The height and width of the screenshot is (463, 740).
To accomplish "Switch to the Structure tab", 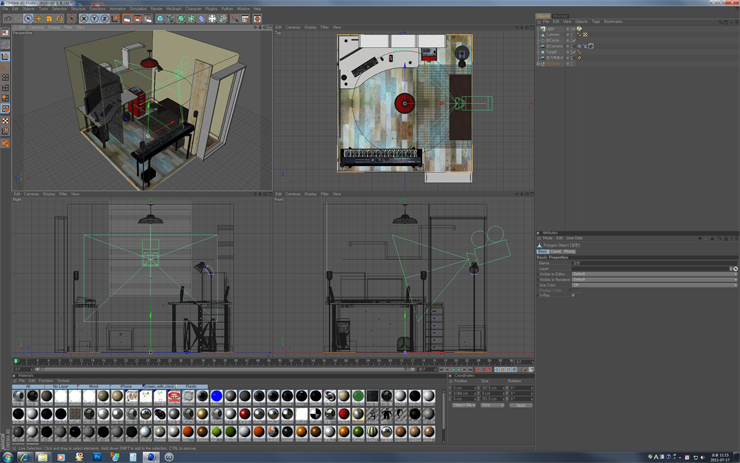I will tap(560, 16).
